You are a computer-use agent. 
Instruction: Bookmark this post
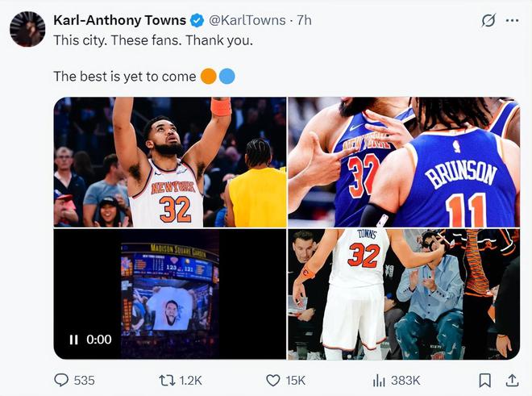(x=485, y=380)
